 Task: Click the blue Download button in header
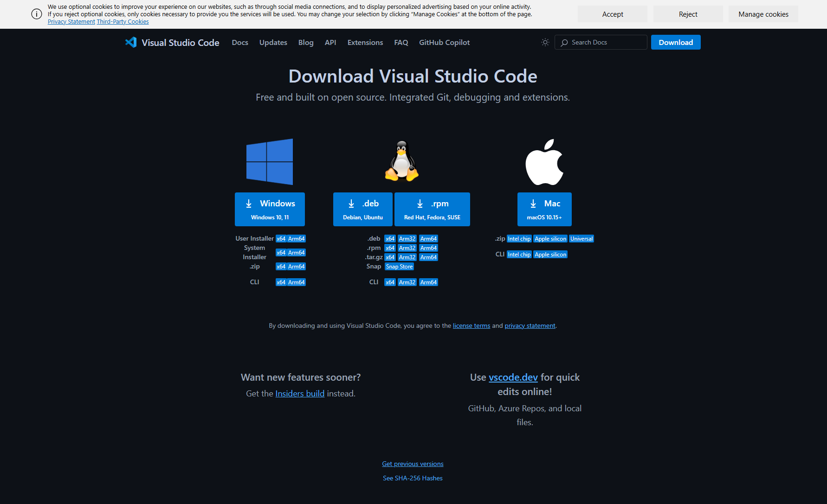coord(676,42)
